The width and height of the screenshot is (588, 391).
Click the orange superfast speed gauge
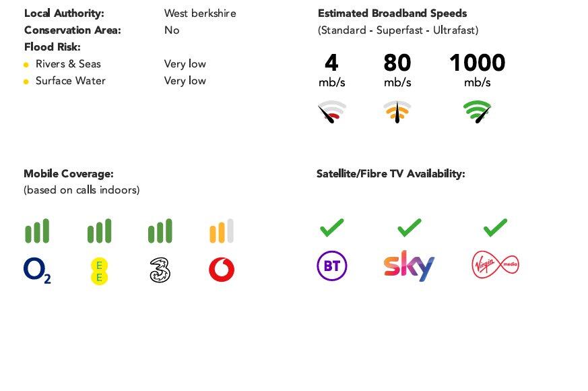pyautogui.click(x=397, y=112)
